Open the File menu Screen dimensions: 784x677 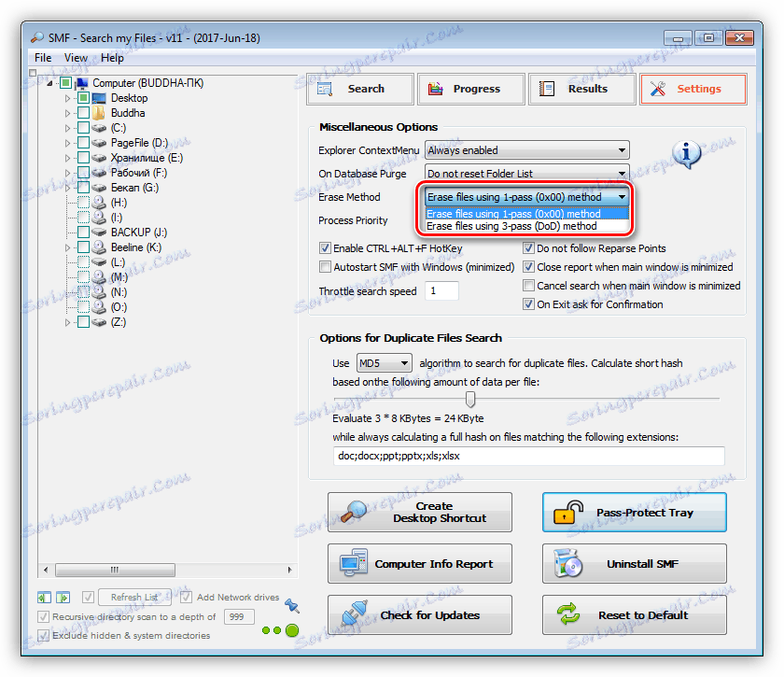[x=43, y=58]
